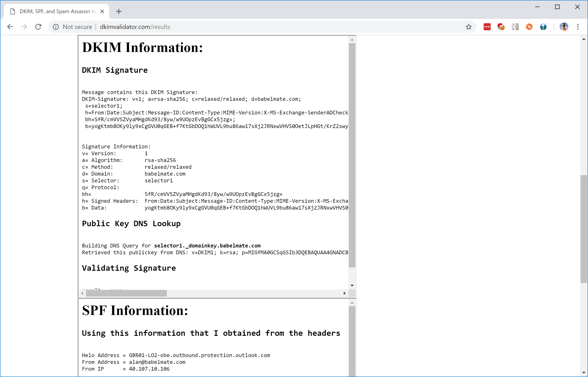
Task: Click the main page scroll-down arrow
Action: point(584,373)
